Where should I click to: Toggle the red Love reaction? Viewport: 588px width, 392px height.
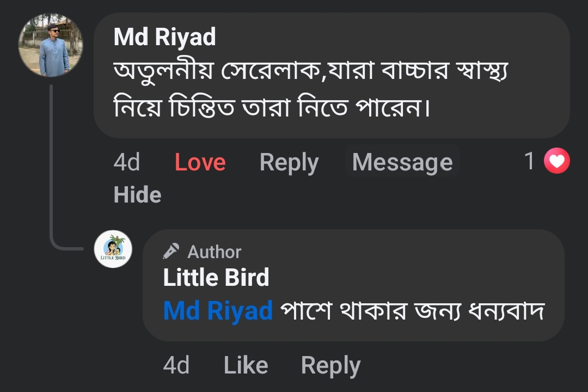pyautogui.click(x=200, y=162)
